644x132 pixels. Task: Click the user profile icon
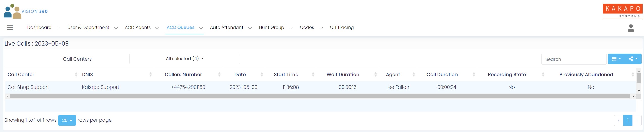coord(631,28)
